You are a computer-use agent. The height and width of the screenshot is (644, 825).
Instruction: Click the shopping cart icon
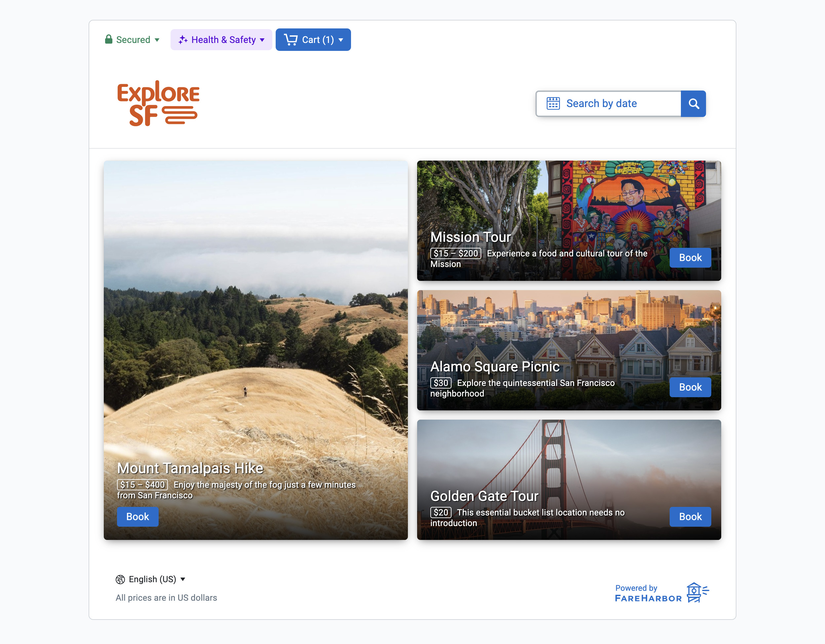click(x=291, y=40)
